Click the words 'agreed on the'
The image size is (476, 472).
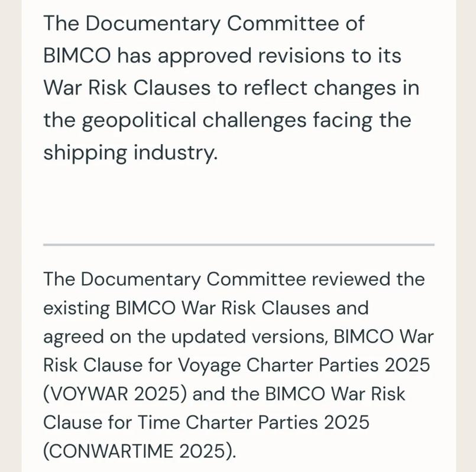(x=103, y=337)
